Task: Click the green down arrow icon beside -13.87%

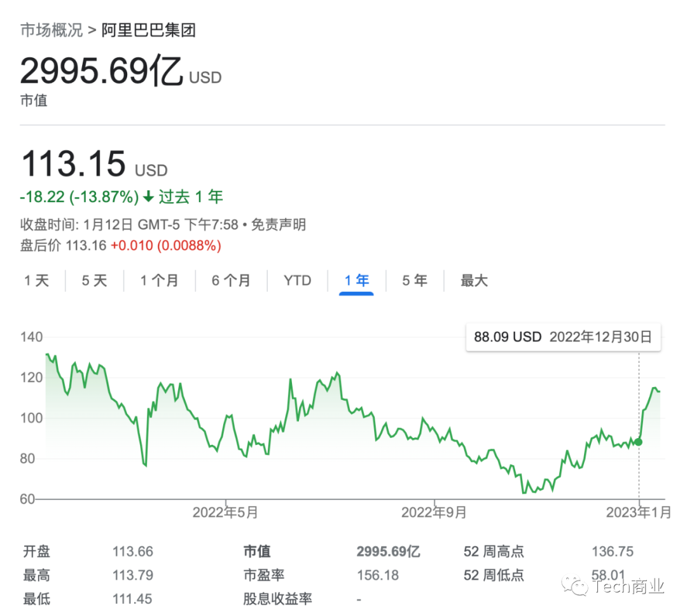Action: click(149, 198)
